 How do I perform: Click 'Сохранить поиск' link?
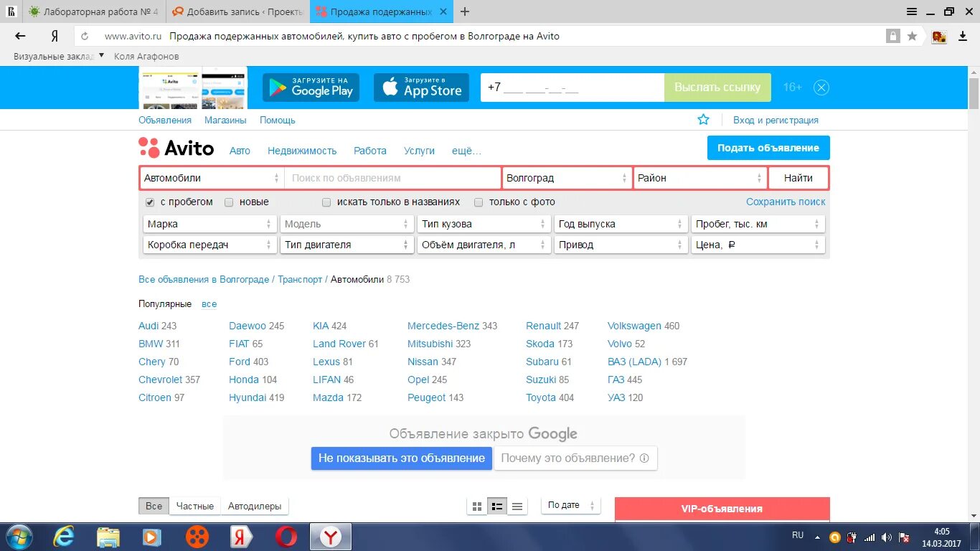pos(786,202)
